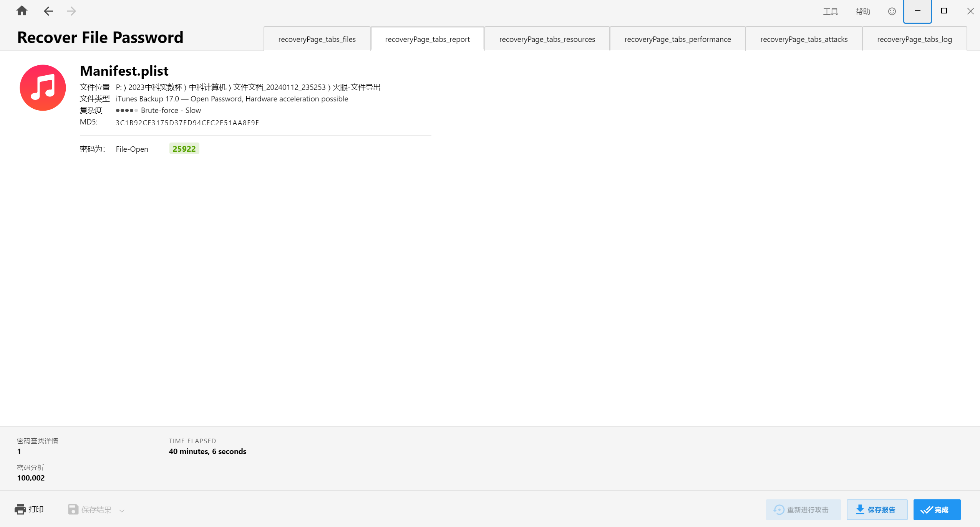This screenshot has height=527, width=980.
Task: Click the recovered password 25922
Action: pyautogui.click(x=184, y=149)
